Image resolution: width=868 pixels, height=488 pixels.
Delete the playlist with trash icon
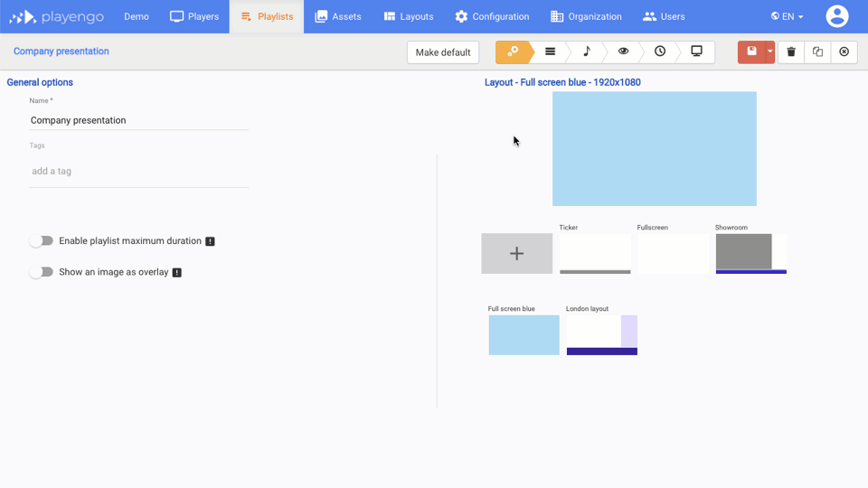791,52
